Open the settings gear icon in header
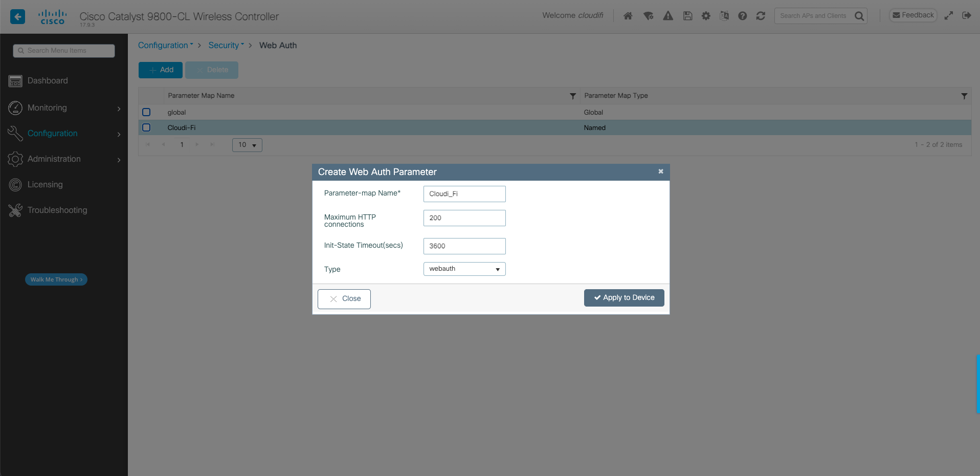Image resolution: width=980 pixels, height=476 pixels. pos(706,16)
